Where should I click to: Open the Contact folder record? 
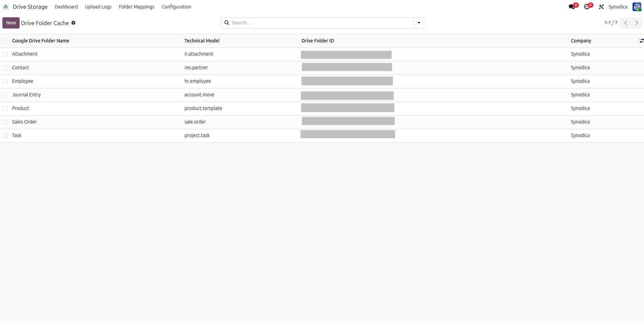click(x=20, y=68)
